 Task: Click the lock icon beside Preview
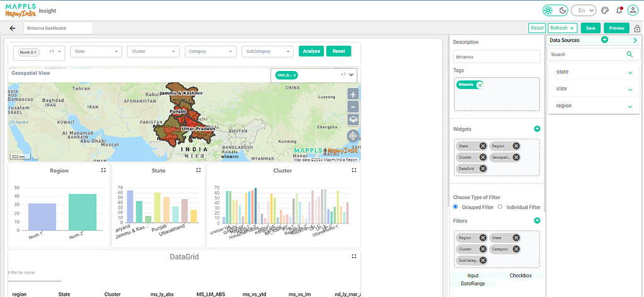click(x=637, y=28)
